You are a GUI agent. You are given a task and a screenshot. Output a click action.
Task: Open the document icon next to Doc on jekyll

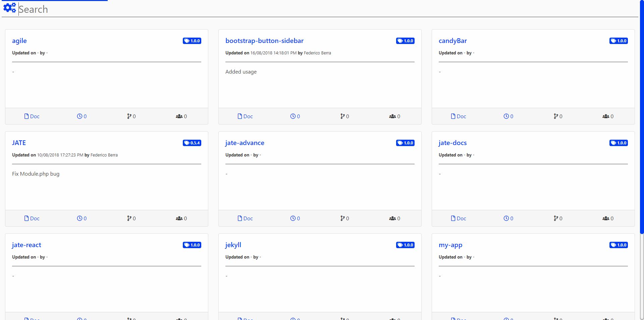tap(239, 319)
